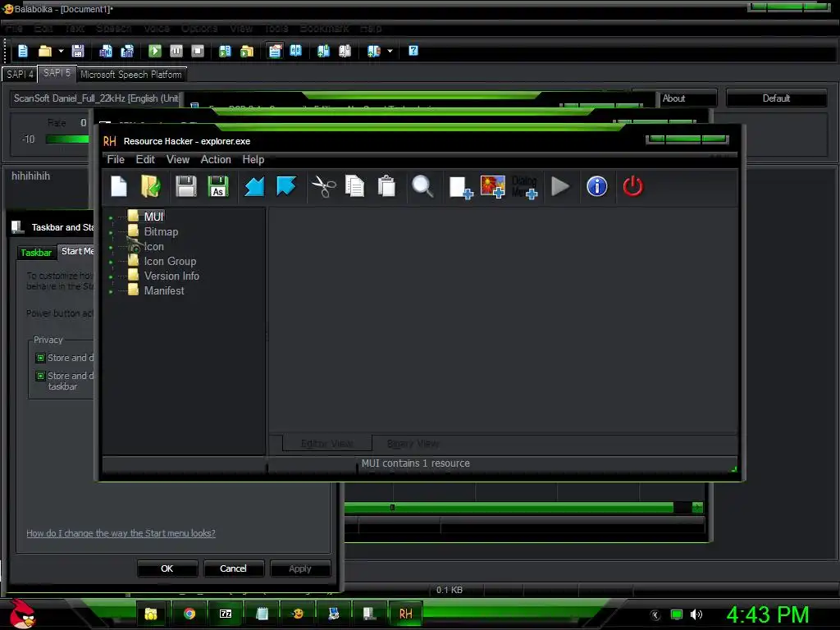Click the Add image resource icon
Screen dimensions: 840x630
tap(493, 187)
